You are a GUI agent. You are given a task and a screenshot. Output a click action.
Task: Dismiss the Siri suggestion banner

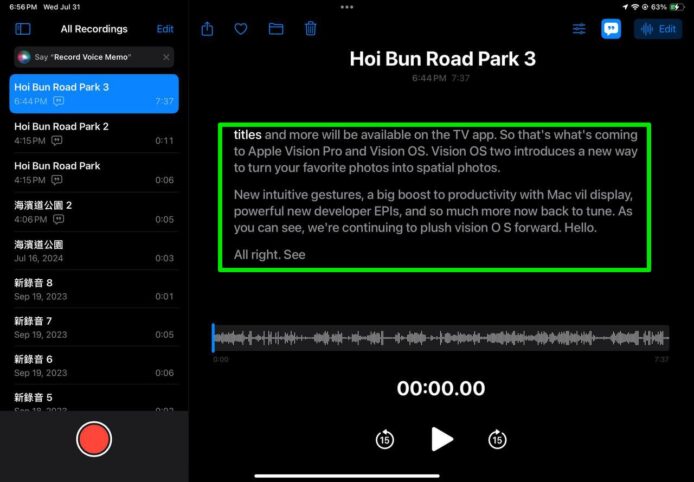(166, 57)
